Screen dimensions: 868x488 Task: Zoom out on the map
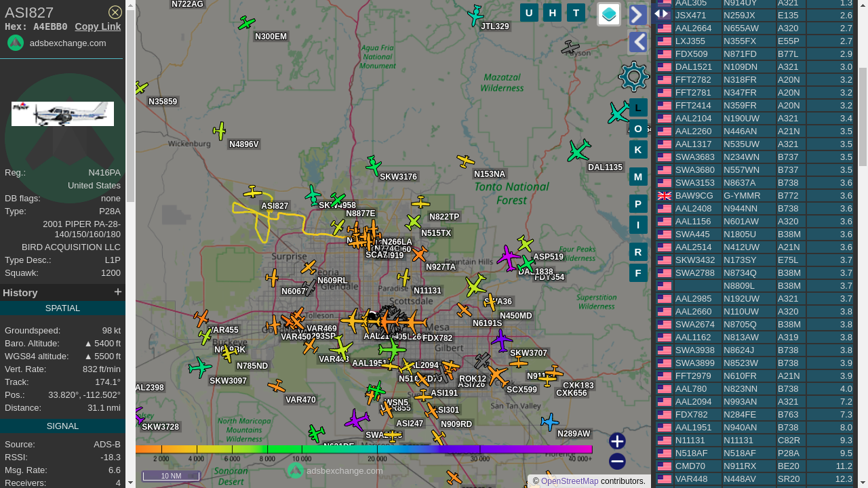617,462
